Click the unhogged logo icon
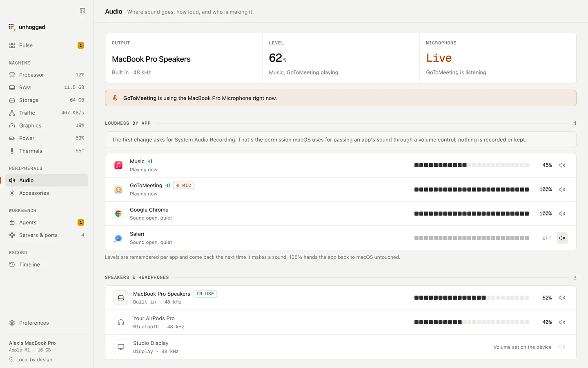Viewport: 588px width, 368px height. click(x=12, y=27)
